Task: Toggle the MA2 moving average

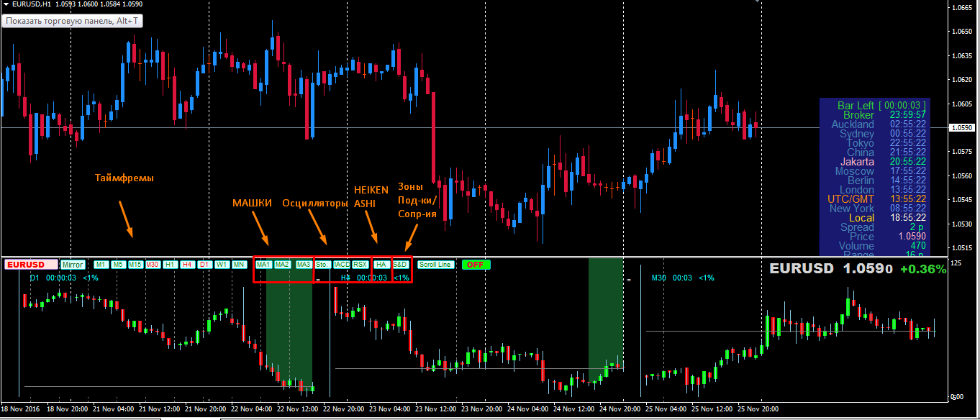Action: pos(282,265)
